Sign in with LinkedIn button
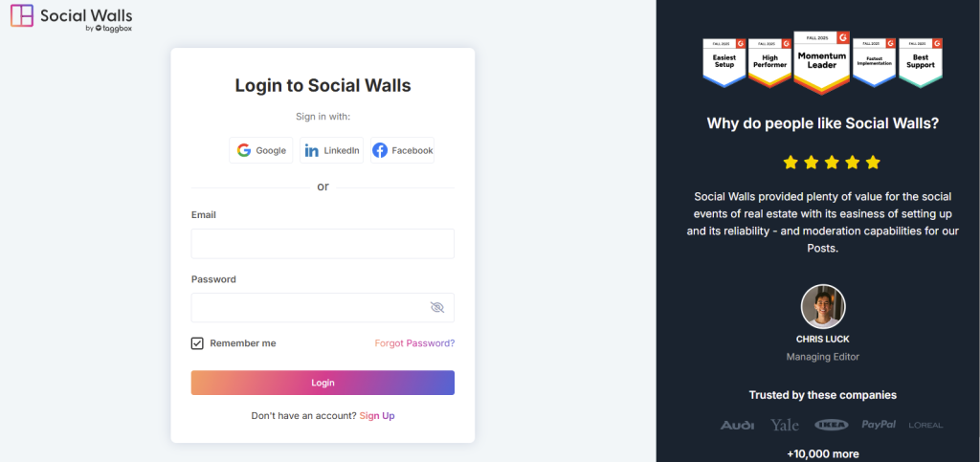 point(332,150)
